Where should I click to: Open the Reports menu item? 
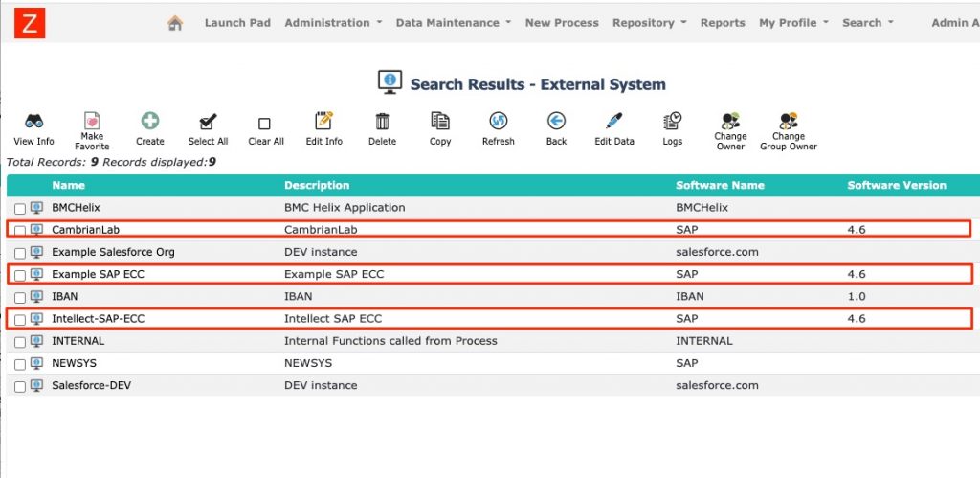click(723, 23)
